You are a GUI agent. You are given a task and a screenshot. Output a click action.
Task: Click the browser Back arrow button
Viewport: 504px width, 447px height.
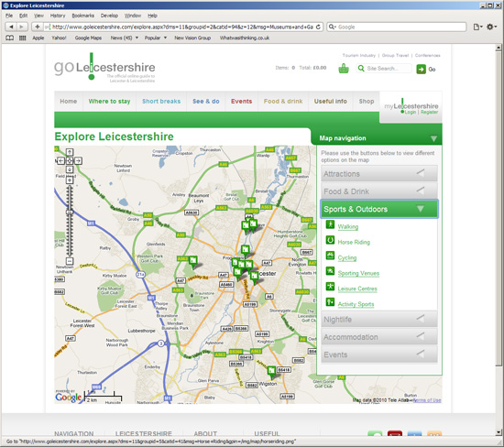click(11, 27)
